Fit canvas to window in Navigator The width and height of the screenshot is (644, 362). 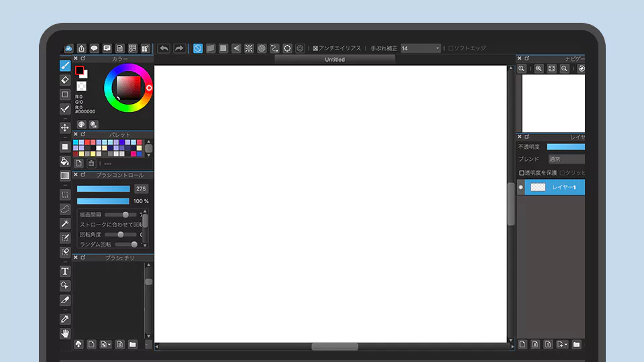coord(551,68)
